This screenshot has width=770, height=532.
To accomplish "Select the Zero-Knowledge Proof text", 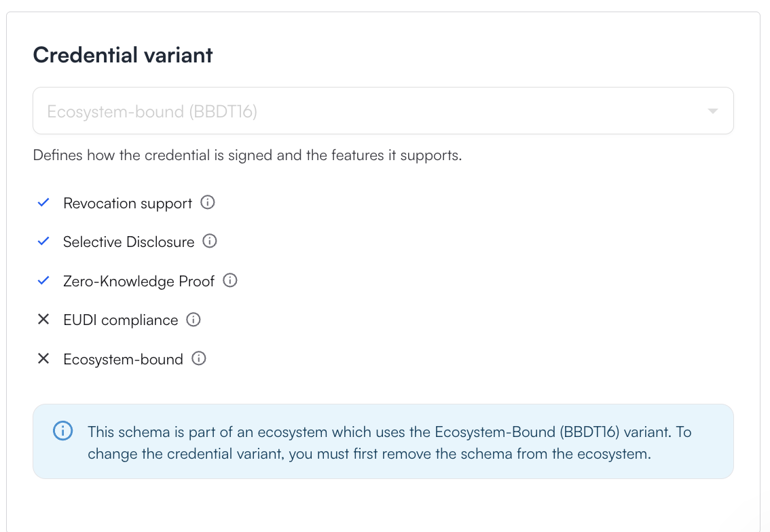I will pos(139,281).
